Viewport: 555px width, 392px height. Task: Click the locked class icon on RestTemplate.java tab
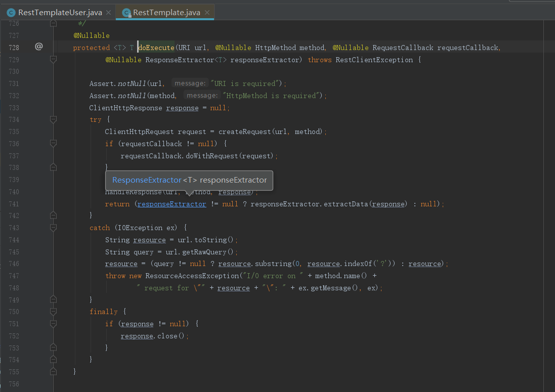point(126,13)
